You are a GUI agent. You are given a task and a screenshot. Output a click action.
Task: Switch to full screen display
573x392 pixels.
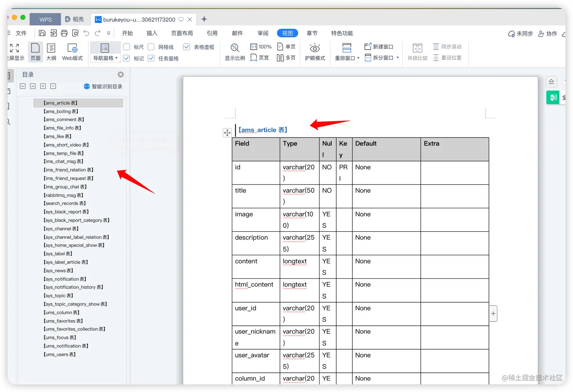(15, 52)
